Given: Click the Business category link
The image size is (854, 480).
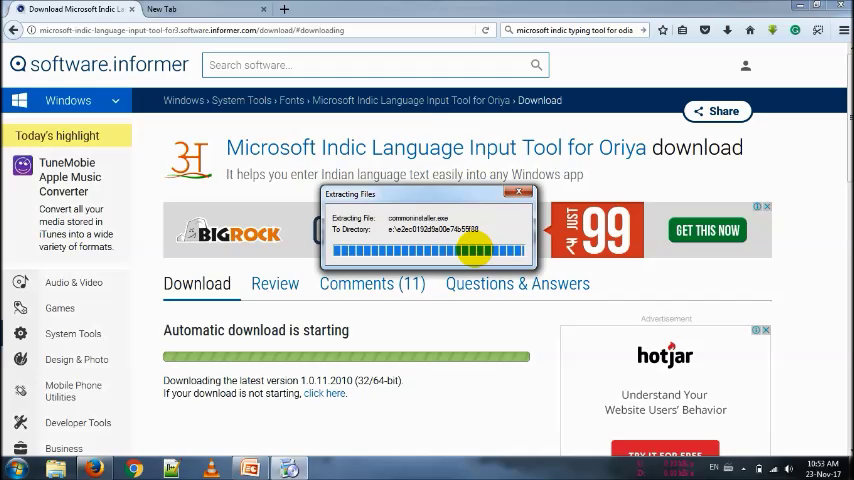Looking at the screenshot, I should 64,448.
